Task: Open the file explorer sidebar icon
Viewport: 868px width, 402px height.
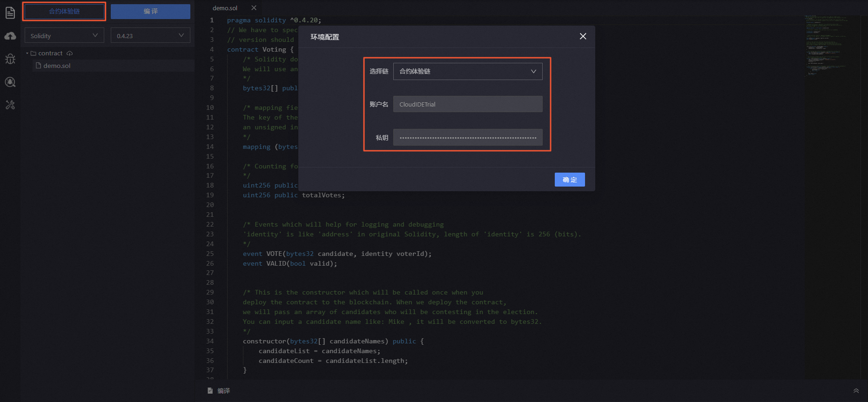Action: pyautogui.click(x=10, y=13)
